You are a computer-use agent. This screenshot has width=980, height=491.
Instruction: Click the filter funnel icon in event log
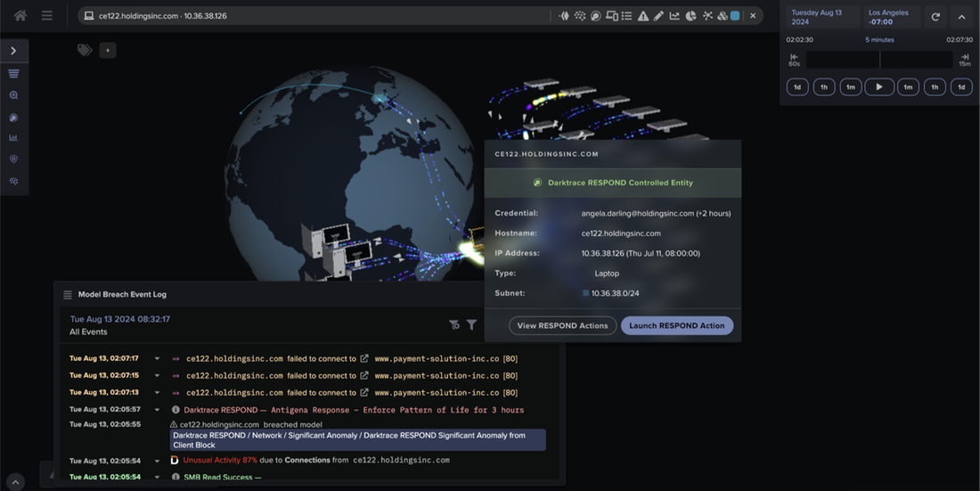click(471, 325)
